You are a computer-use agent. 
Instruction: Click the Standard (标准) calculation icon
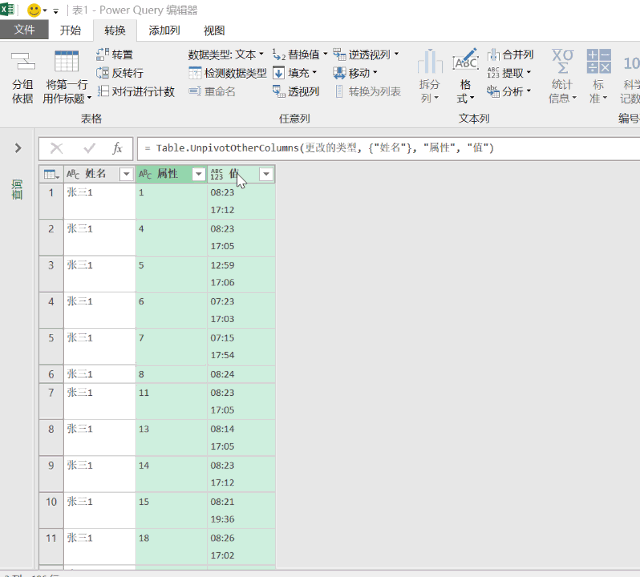tap(598, 61)
